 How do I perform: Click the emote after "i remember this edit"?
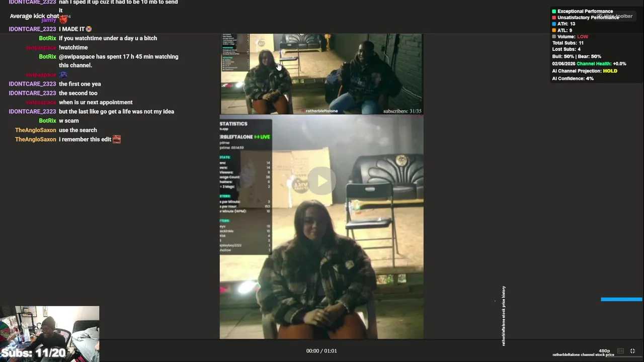point(117,139)
